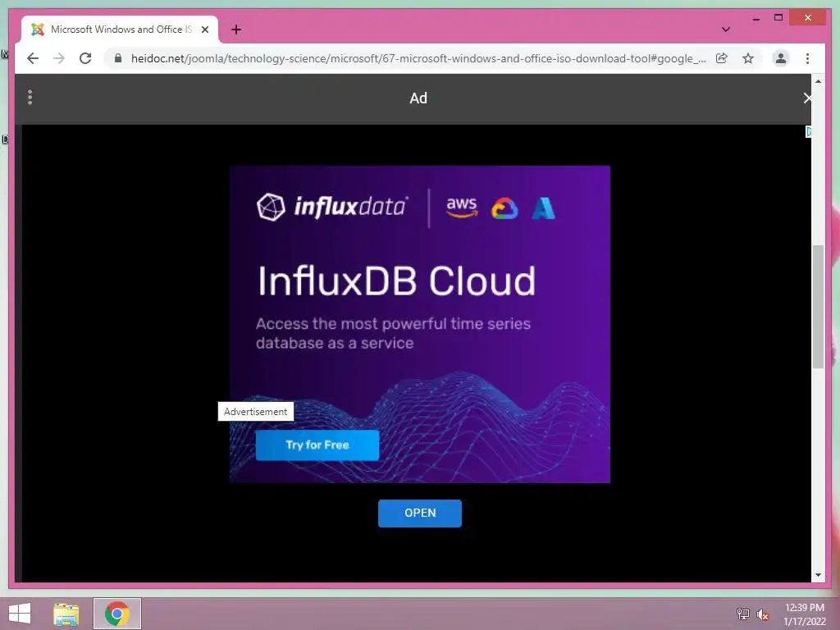Viewport: 840px width, 630px height.
Task: Reload the current page
Action: point(85,58)
